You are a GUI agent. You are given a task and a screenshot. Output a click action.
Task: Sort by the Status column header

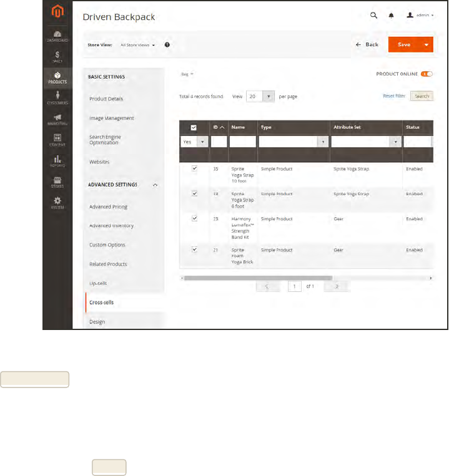pos(413,127)
